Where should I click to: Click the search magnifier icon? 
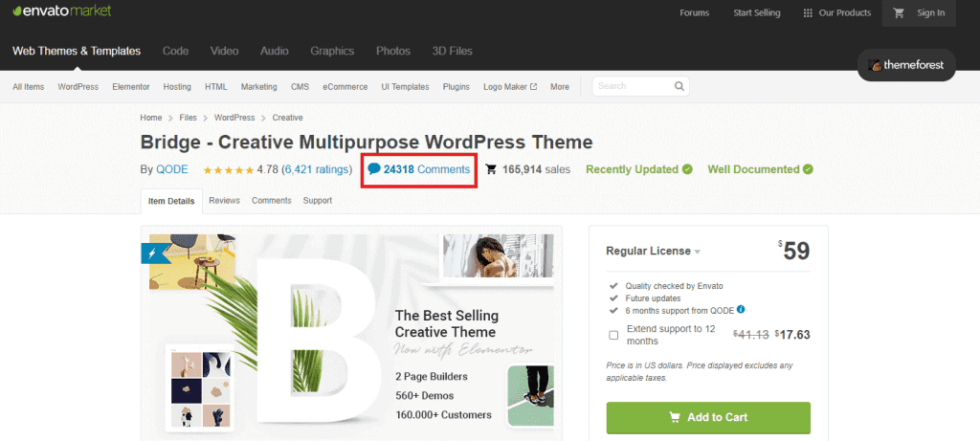pyautogui.click(x=679, y=86)
